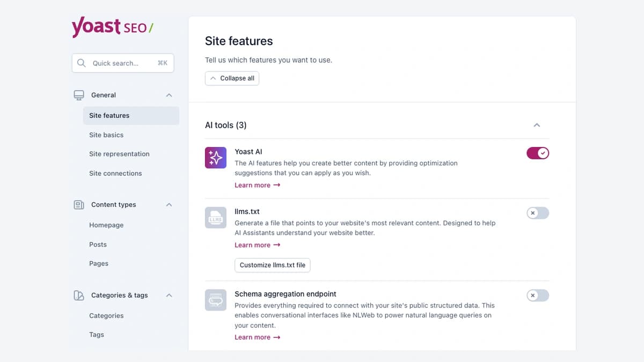The image size is (644, 362).
Task: Click the Content types section label
Action: (x=114, y=205)
